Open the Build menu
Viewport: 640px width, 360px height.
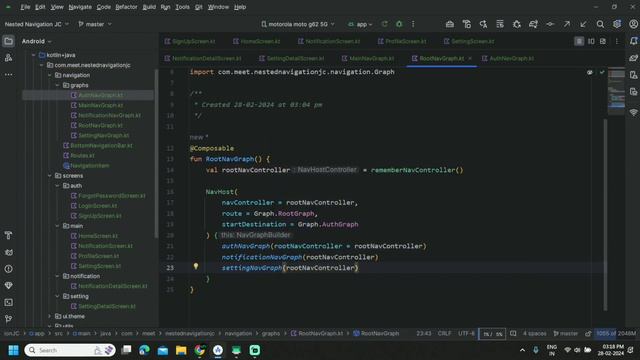[149, 7]
